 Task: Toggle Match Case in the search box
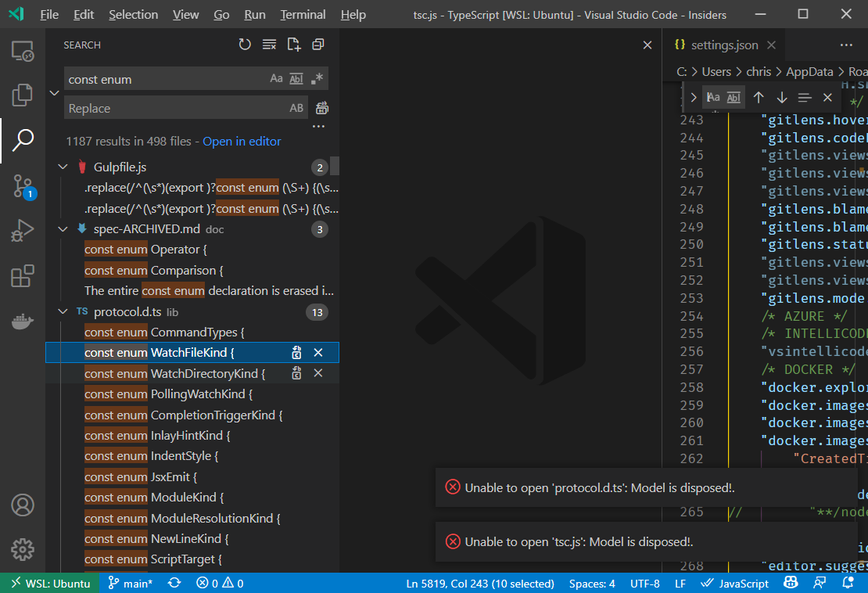tap(276, 78)
